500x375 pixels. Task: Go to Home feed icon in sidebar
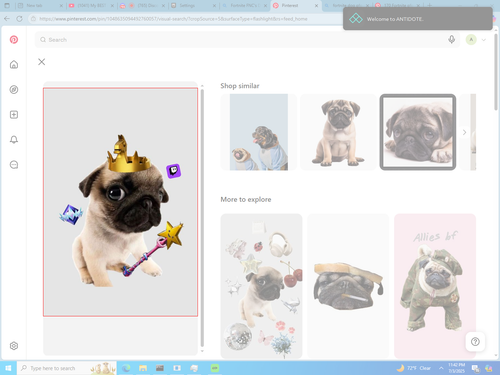pyautogui.click(x=14, y=64)
